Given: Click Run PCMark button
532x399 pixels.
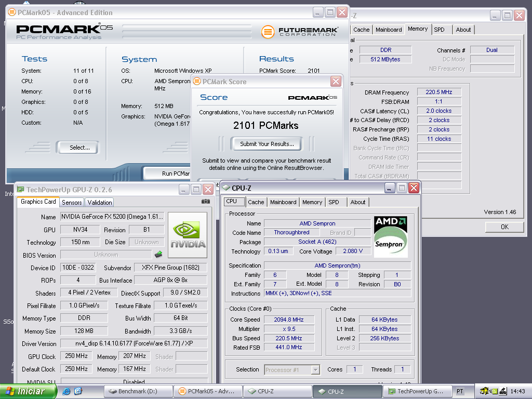Looking at the screenshot, I should click(167, 174).
